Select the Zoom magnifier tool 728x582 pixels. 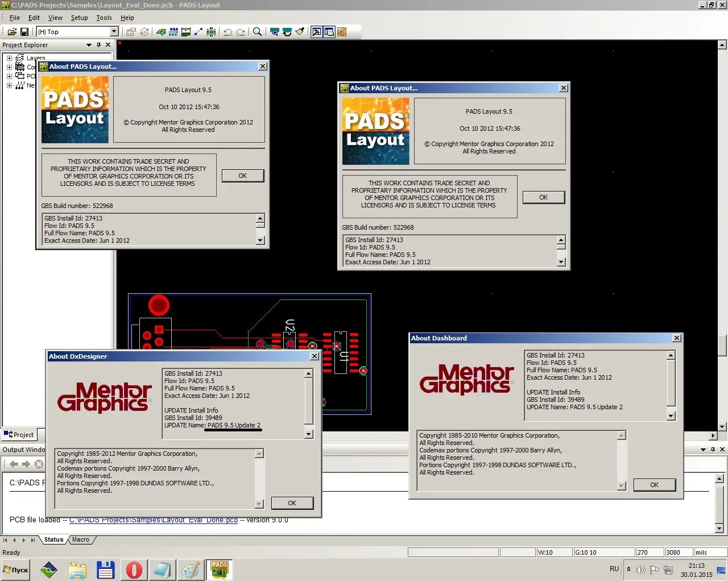coord(257,31)
